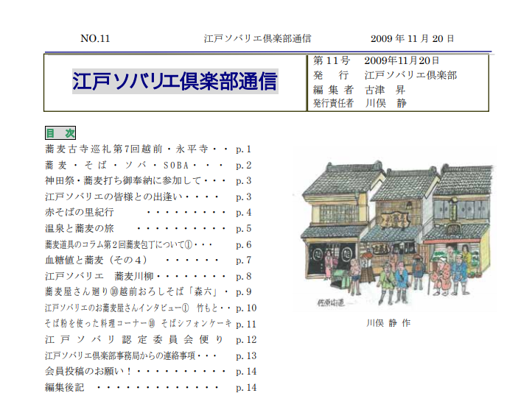532x393 pixels.
Task: Click 江戸ソバリ認定委員会便り entry
Action: pos(147,340)
